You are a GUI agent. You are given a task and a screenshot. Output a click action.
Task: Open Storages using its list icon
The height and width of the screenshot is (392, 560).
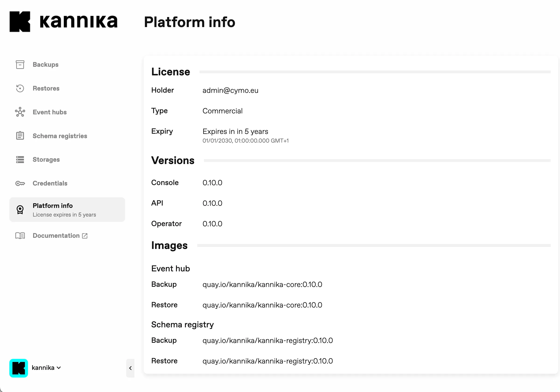(x=20, y=159)
